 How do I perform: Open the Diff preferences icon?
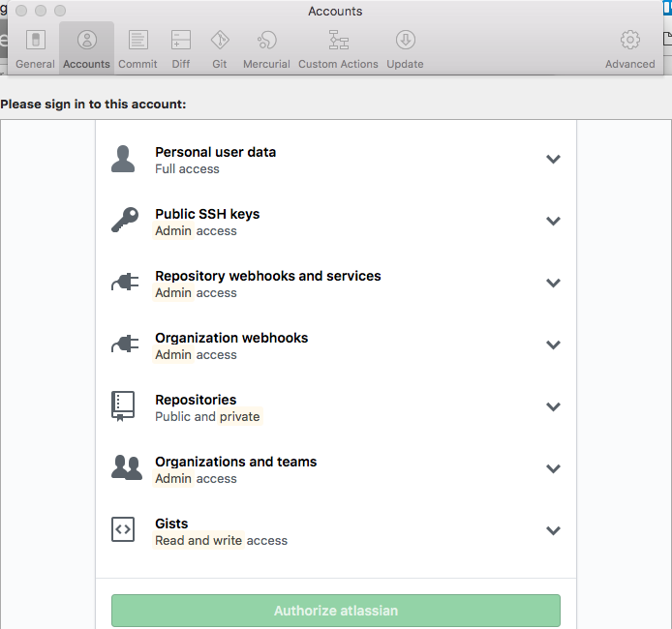coord(181,41)
